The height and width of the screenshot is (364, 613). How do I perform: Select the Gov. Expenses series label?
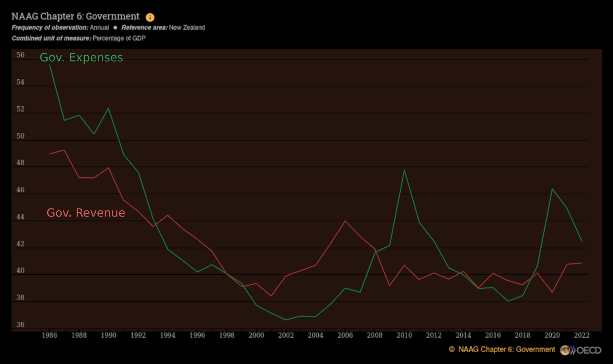(81, 58)
